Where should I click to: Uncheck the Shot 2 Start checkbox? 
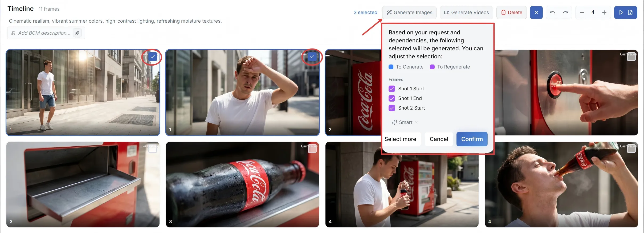click(x=392, y=108)
